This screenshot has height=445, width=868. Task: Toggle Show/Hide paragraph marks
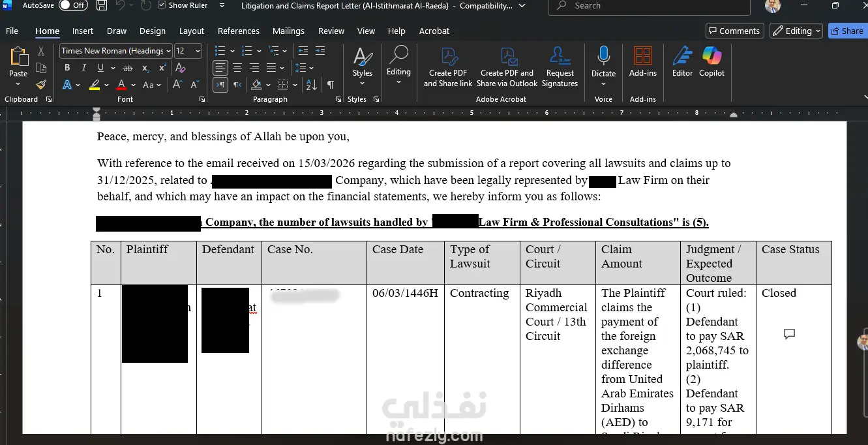pos(331,85)
